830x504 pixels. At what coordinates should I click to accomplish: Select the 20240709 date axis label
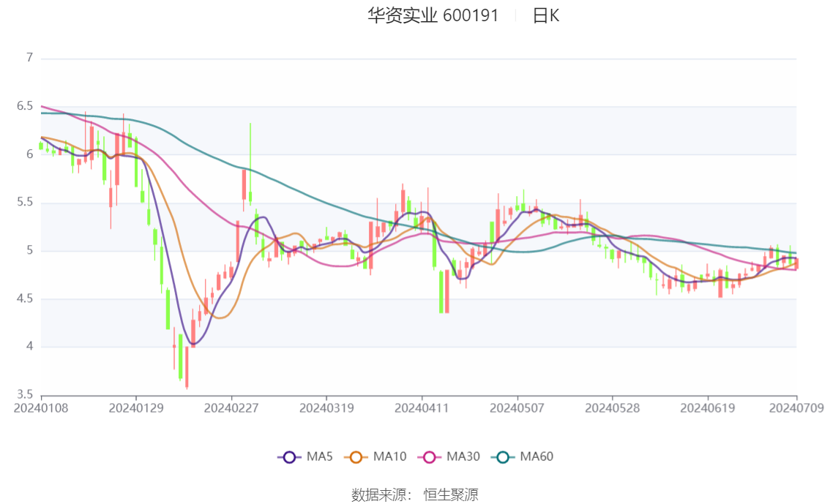(796, 408)
